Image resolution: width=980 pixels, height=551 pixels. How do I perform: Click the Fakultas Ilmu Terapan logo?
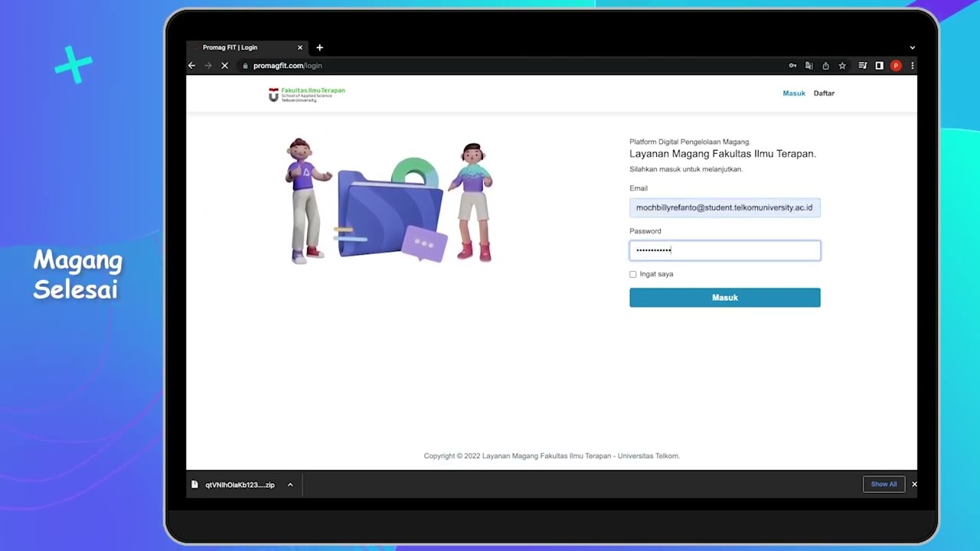coord(307,94)
